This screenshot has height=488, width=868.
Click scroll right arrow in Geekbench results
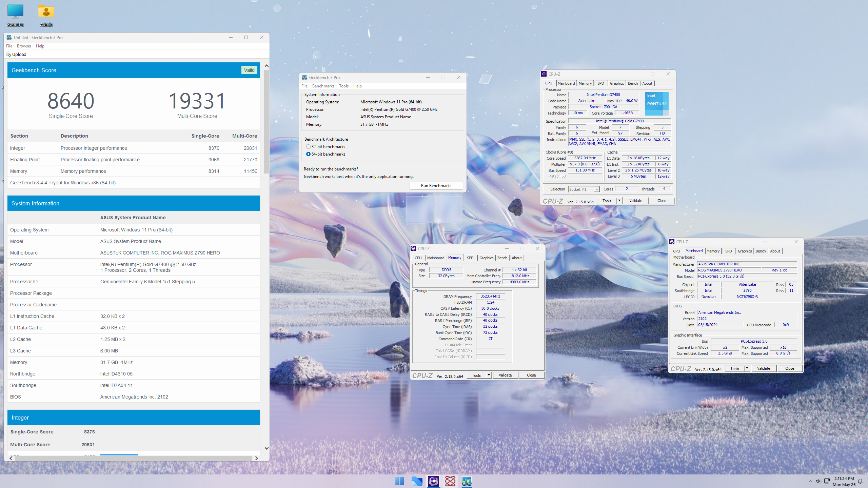point(256,458)
